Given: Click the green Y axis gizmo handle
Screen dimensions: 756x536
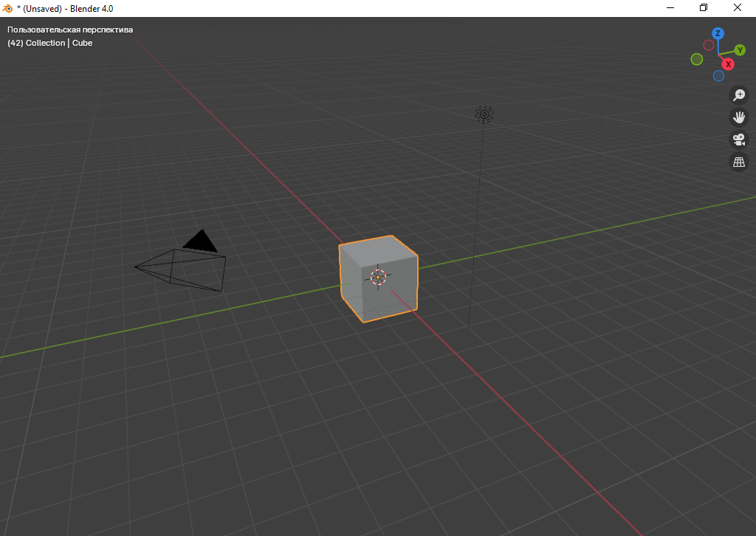Looking at the screenshot, I should [x=739, y=50].
